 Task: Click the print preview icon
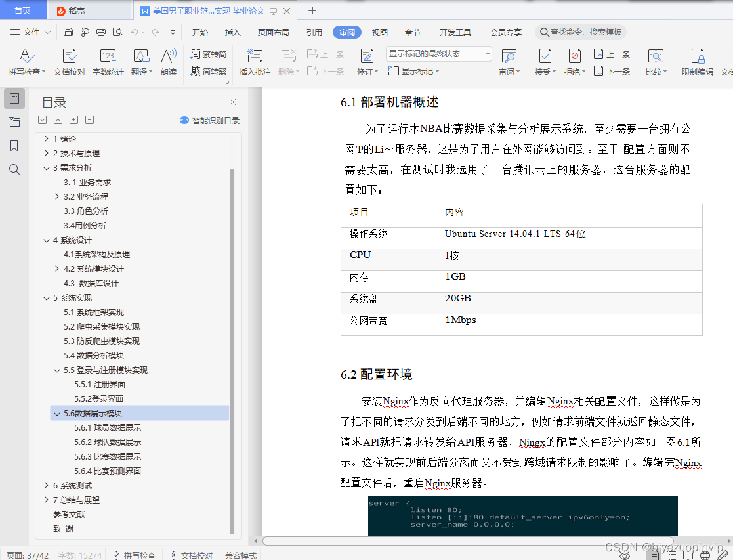tap(117, 32)
